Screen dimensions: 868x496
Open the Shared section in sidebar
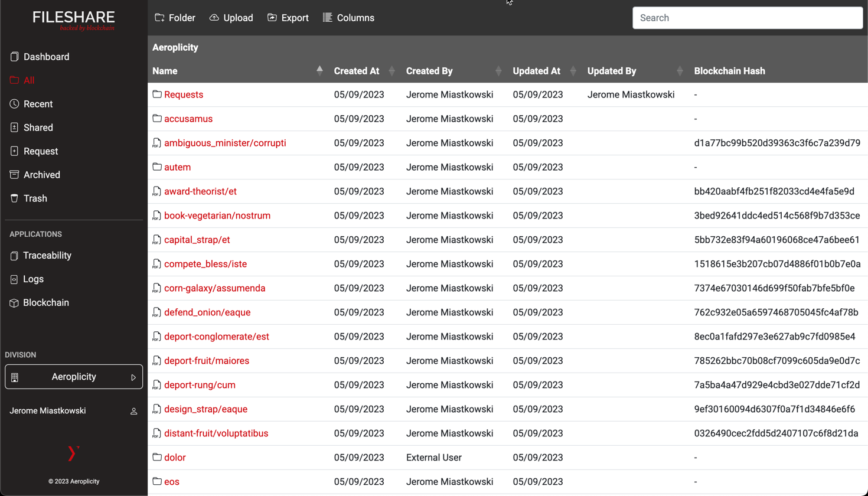(x=38, y=128)
